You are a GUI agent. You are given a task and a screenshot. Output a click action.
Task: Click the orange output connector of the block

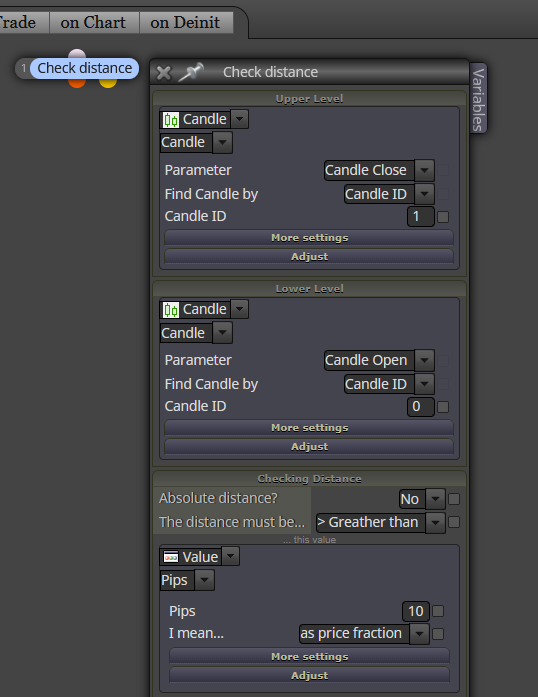[77, 83]
